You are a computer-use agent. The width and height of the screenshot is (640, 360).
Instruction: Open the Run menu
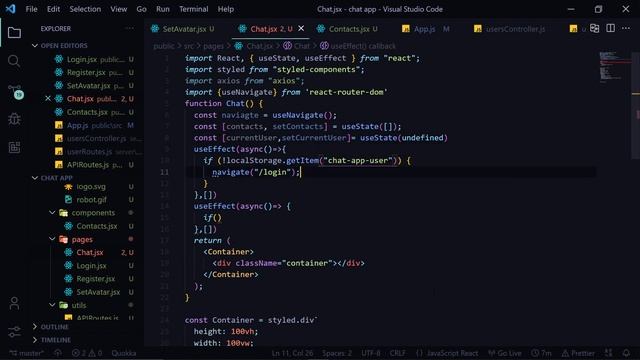click(162, 9)
